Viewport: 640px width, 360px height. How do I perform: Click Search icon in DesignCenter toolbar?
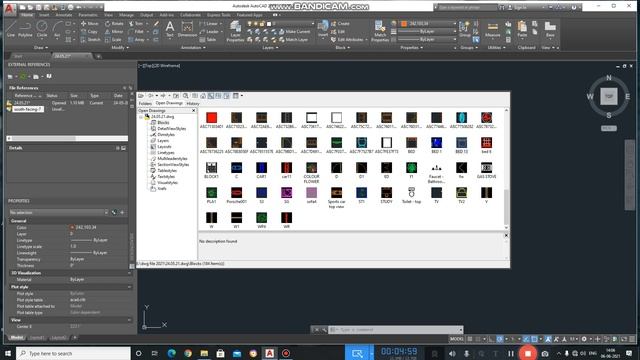coord(186,96)
